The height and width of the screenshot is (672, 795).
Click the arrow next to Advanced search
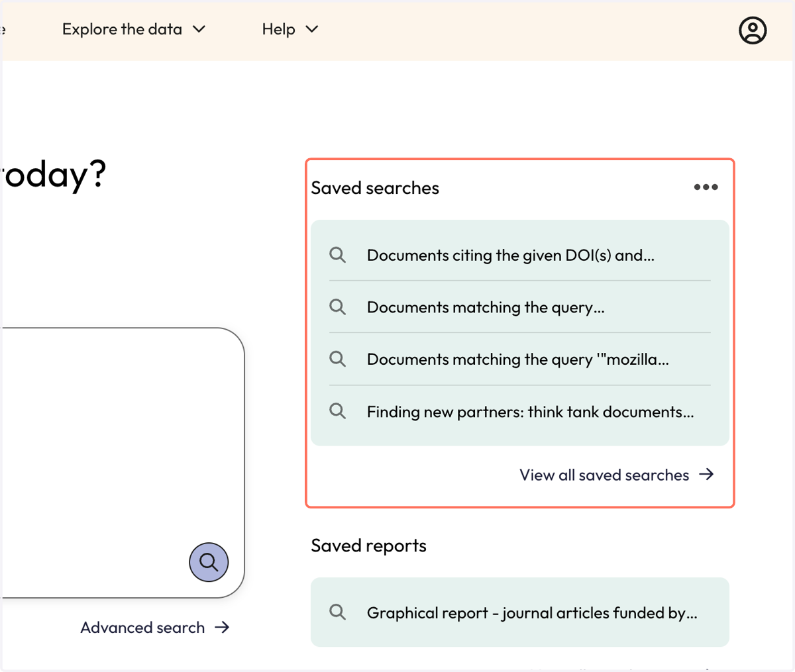pos(222,628)
